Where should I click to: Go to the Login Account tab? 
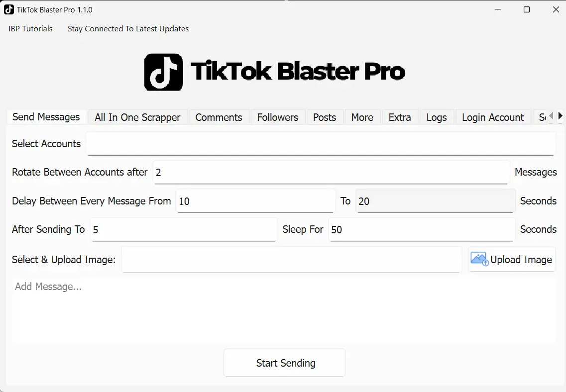(492, 117)
